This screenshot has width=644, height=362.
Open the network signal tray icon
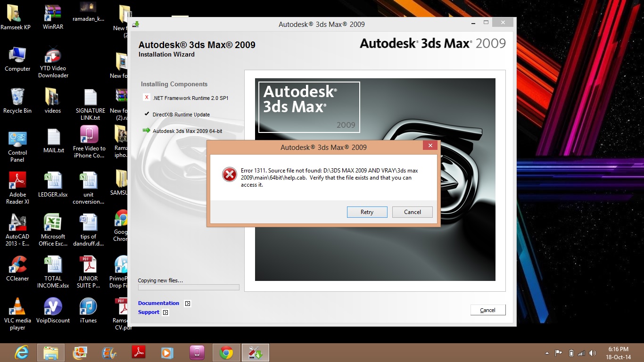point(581,353)
